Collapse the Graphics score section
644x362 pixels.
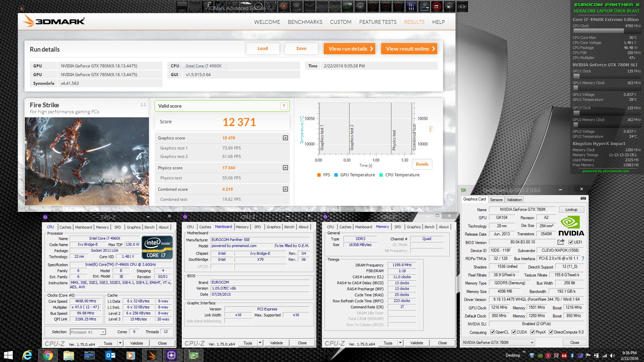click(285, 138)
